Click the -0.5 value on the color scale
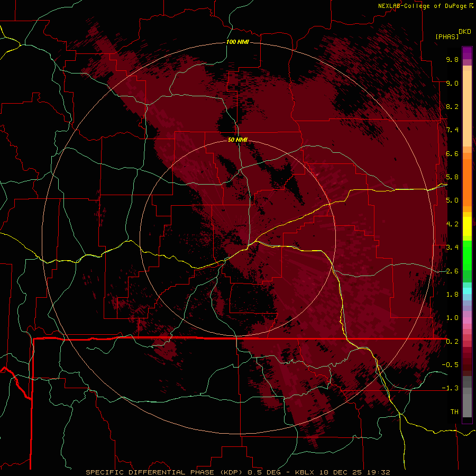Image resolution: width=476 pixels, height=476 pixels. (x=450, y=365)
